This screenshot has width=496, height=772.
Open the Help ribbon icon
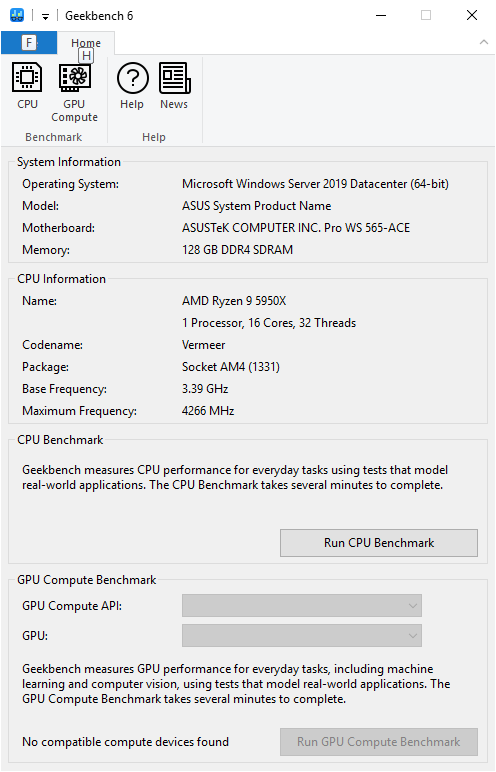pyautogui.click(x=132, y=86)
